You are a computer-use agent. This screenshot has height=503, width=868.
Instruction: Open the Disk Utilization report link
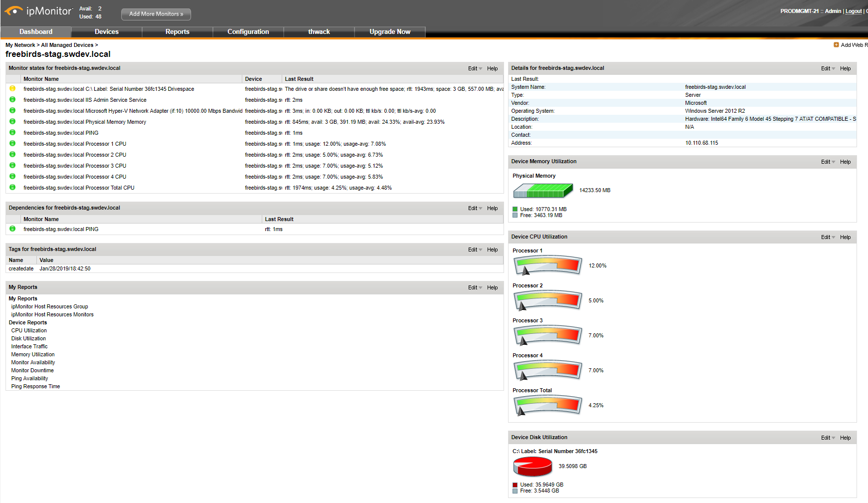coord(28,338)
